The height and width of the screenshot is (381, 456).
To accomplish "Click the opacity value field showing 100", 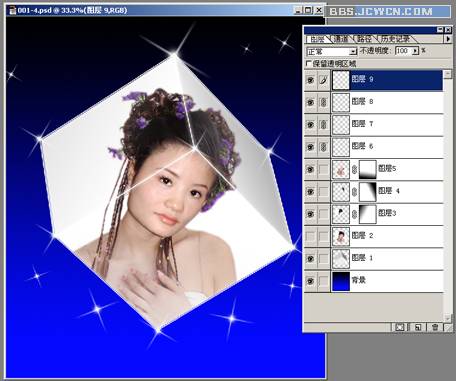I will (x=403, y=51).
